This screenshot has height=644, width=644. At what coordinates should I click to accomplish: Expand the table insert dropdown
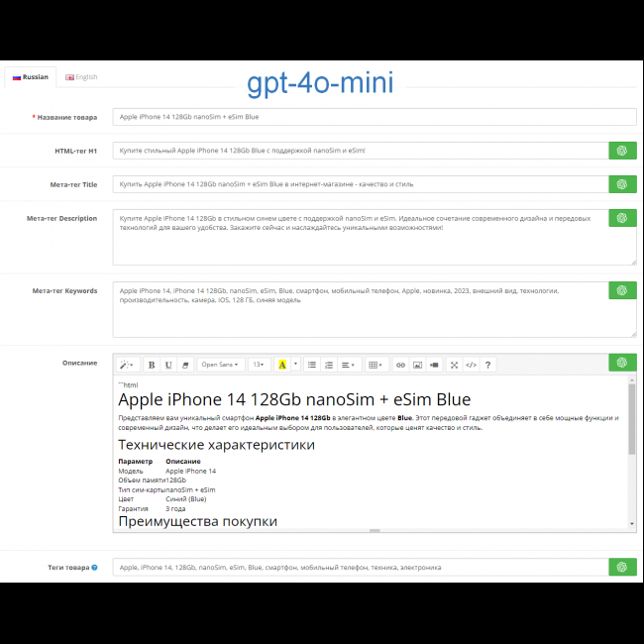coord(376,365)
